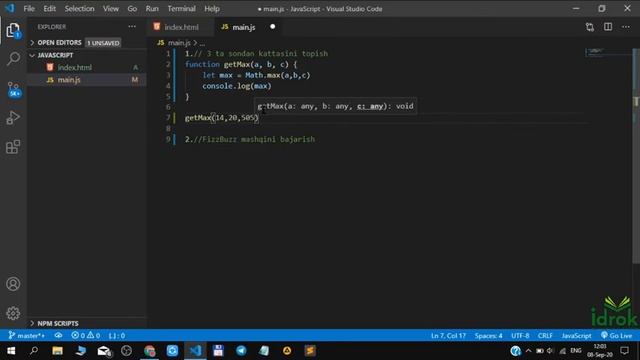The width and height of the screenshot is (640, 360).
Task: Open the Accounts menu icon
Action: click(13, 284)
